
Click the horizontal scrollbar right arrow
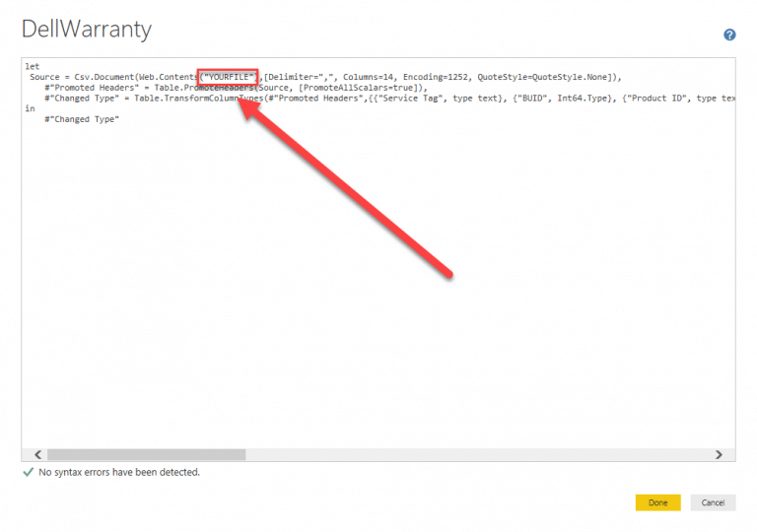coord(719,454)
